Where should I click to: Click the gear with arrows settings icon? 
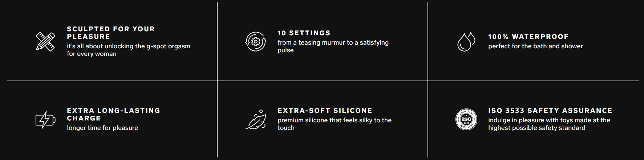pos(256,41)
